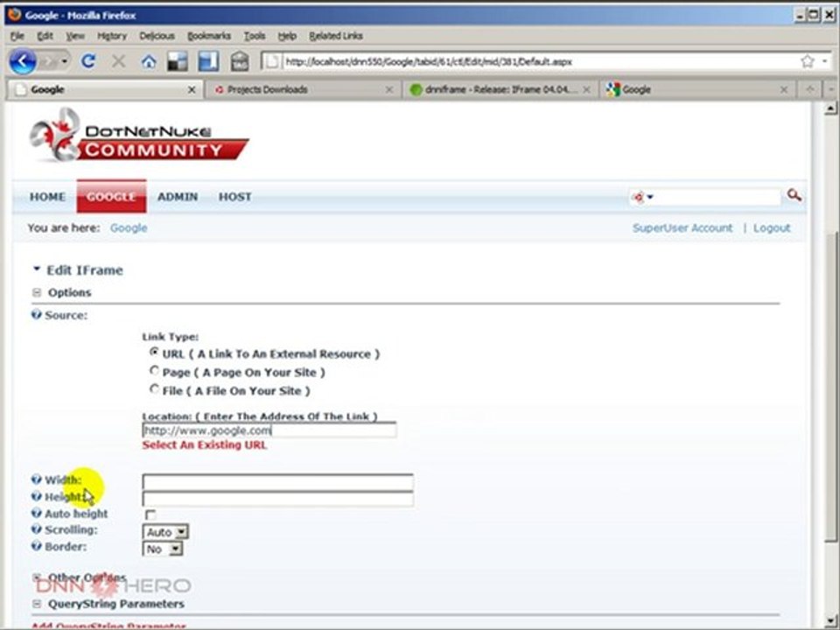
Task: Reload the page with the refresh icon
Action: click(88, 61)
